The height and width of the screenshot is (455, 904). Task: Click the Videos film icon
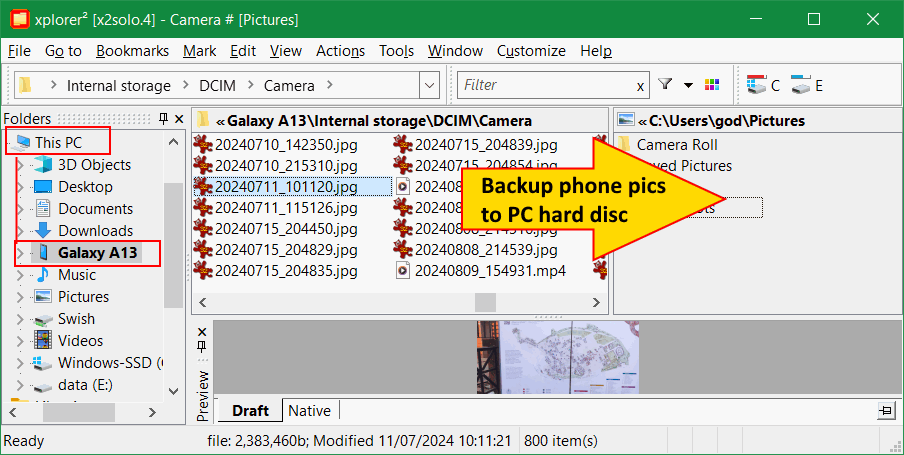(x=43, y=340)
